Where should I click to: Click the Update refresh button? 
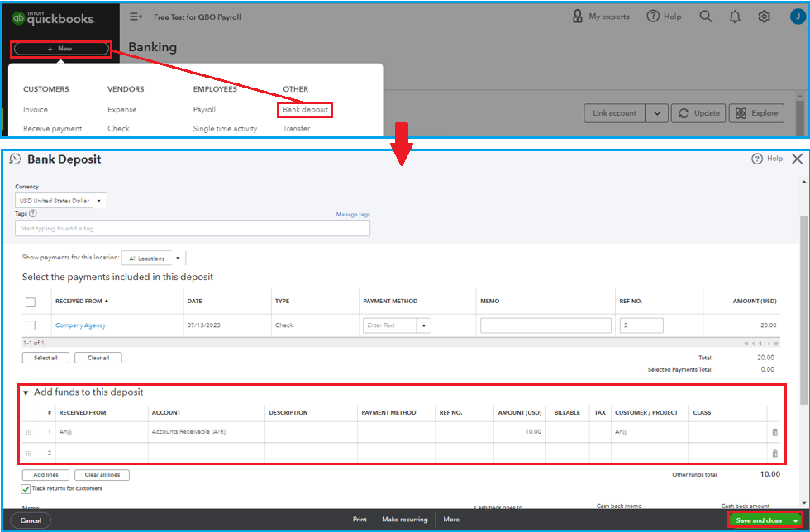pyautogui.click(x=698, y=113)
